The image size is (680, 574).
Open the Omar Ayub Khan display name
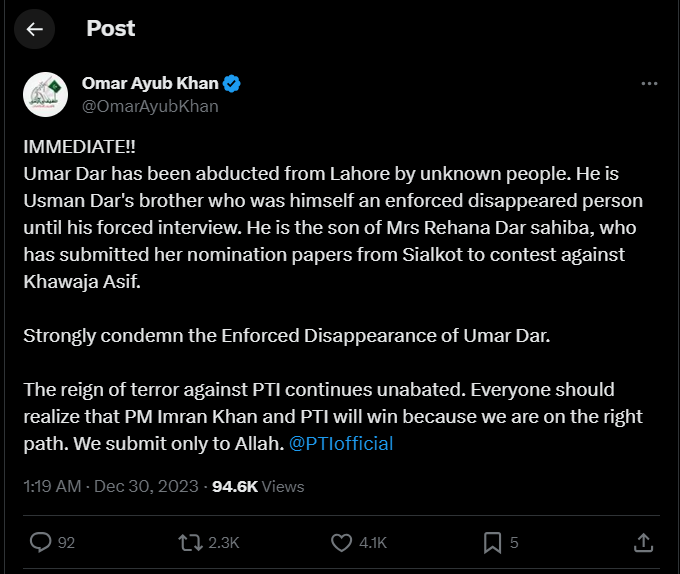click(x=150, y=84)
